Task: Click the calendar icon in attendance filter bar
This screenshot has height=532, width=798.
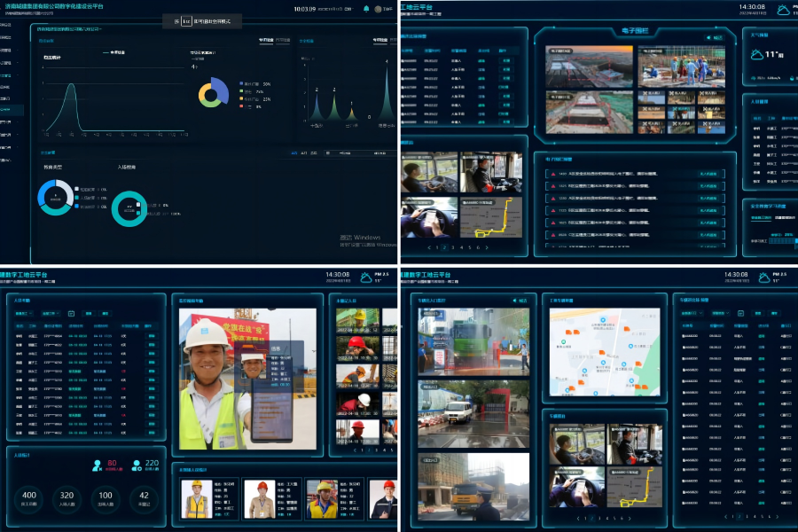Action: 71,313
